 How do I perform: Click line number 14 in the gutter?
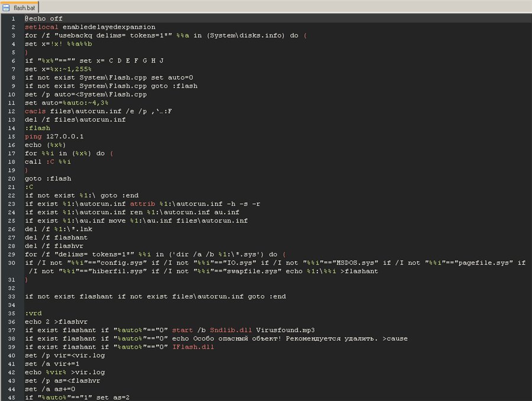pos(12,128)
